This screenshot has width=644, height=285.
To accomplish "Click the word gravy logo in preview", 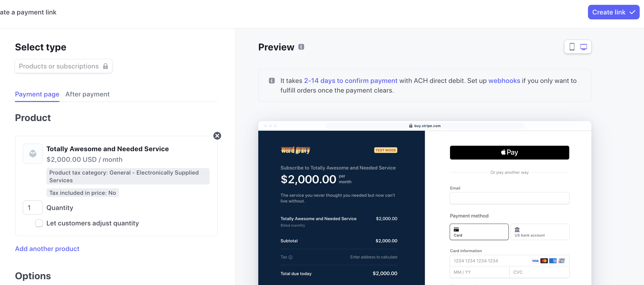I will (295, 150).
